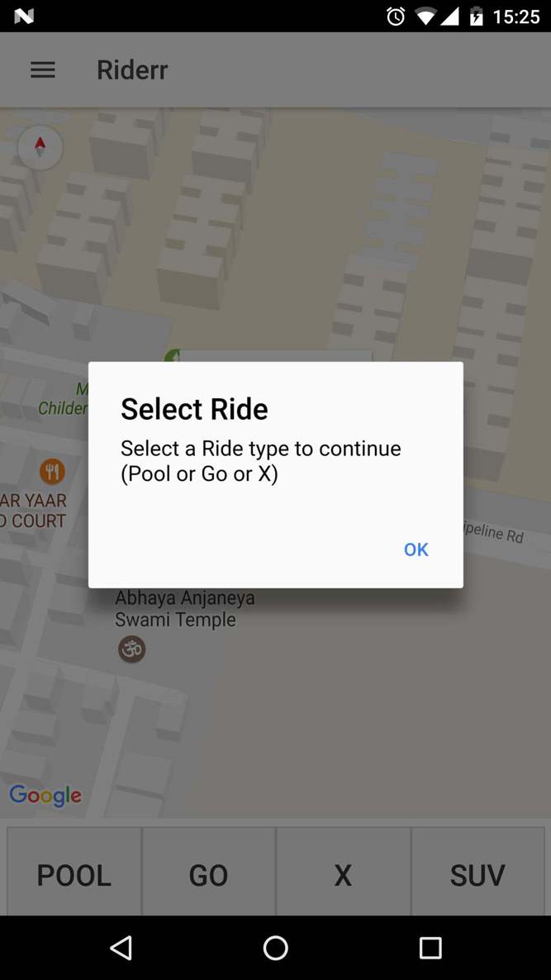Tap the restaurant marker icon on map

pyautogui.click(x=53, y=471)
